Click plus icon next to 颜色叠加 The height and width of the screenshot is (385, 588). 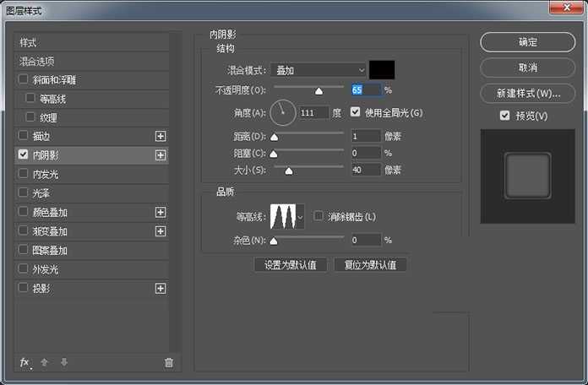[x=161, y=213]
